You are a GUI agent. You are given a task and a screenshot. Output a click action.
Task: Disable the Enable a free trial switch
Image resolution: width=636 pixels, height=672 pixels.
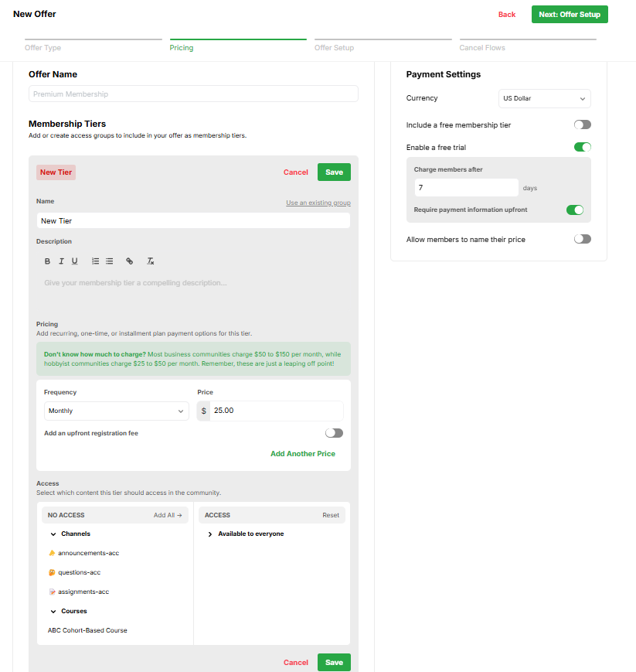tap(583, 147)
